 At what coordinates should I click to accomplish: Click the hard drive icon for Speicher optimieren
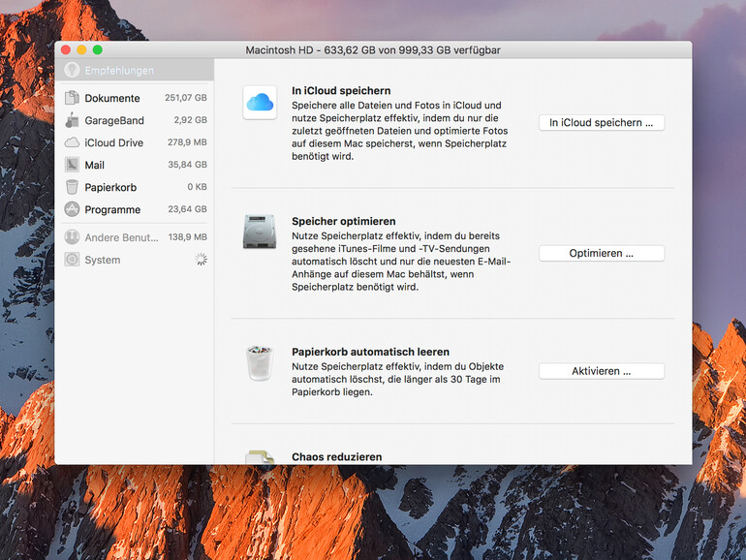pos(260,232)
